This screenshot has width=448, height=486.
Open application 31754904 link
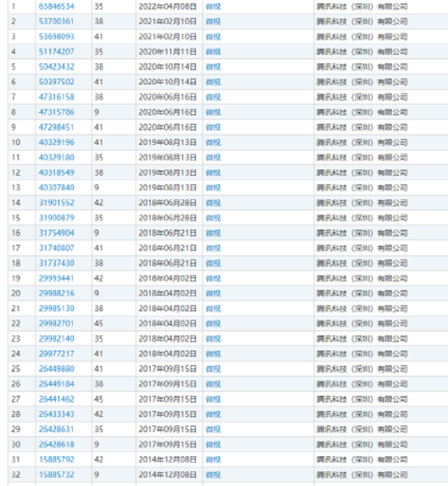[56, 233]
